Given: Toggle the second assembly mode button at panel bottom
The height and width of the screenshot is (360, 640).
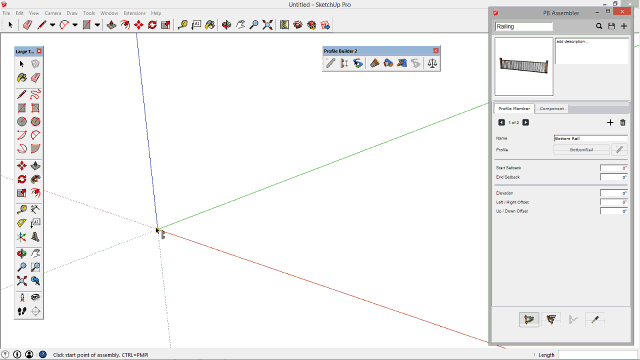Looking at the screenshot, I should [x=551, y=320].
